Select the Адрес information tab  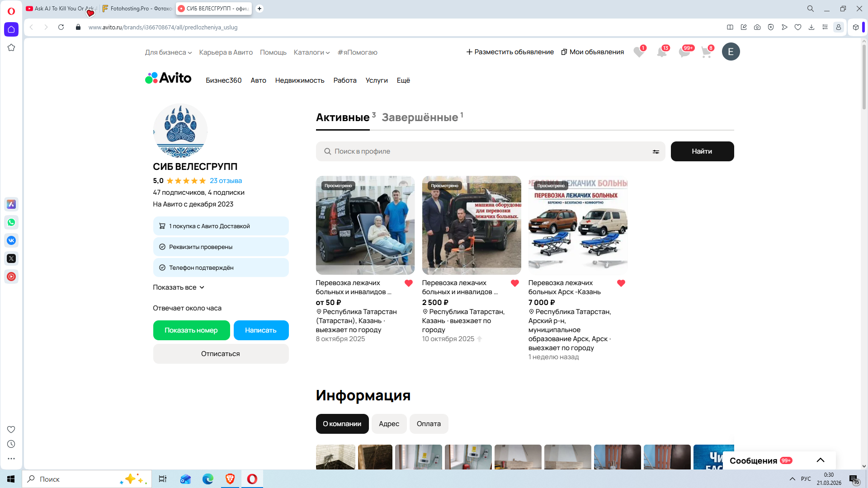[x=389, y=424]
